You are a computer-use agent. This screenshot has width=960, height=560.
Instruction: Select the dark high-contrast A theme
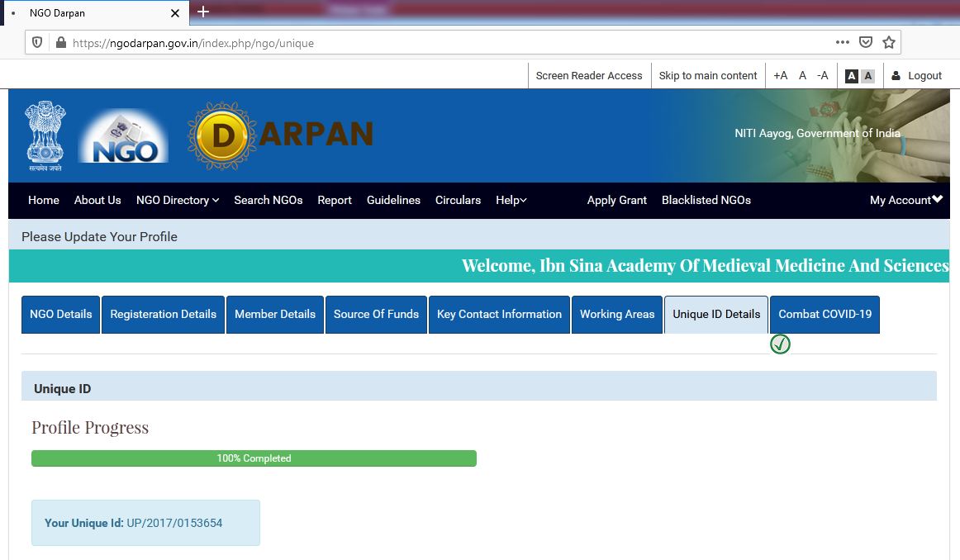coord(852,76)
